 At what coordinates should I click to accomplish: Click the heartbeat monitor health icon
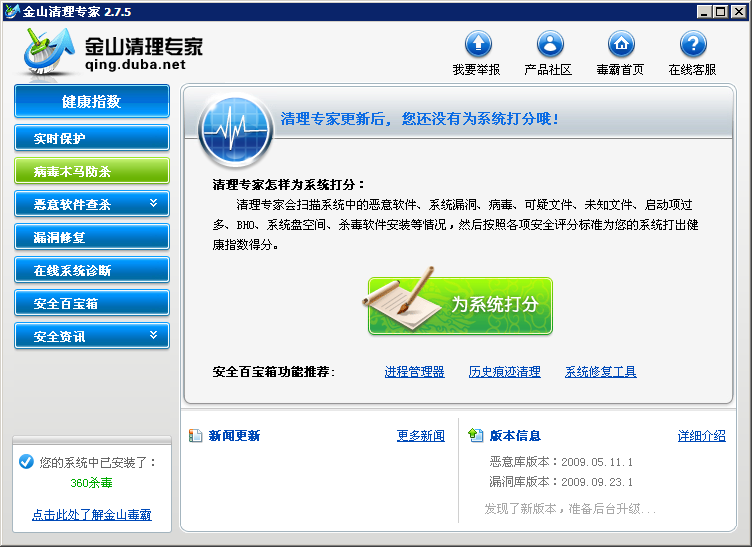[x=235, y=130]
